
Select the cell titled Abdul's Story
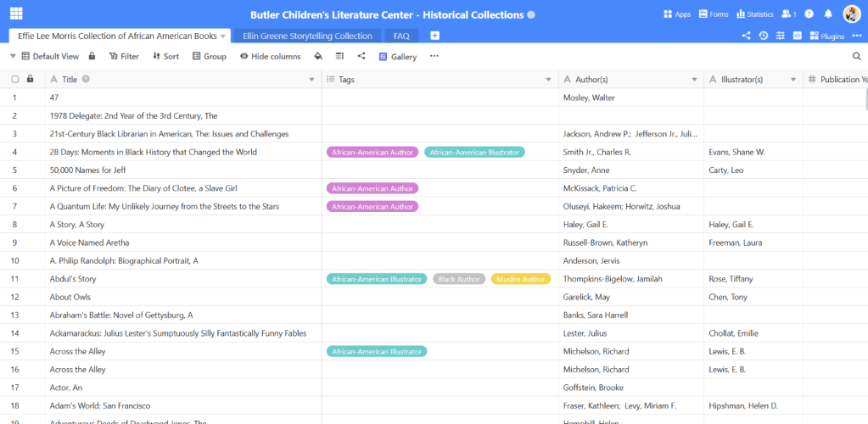tap(73, 279)
